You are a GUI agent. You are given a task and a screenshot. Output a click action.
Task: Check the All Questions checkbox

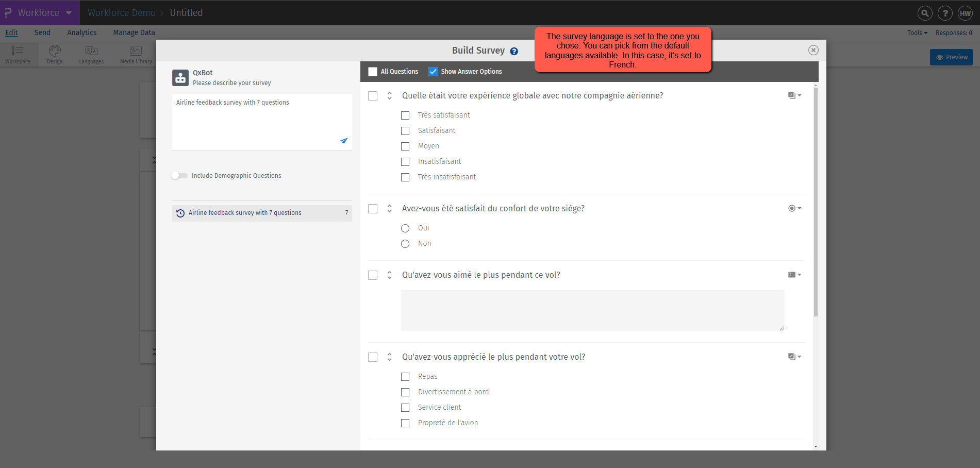point(372,71)
